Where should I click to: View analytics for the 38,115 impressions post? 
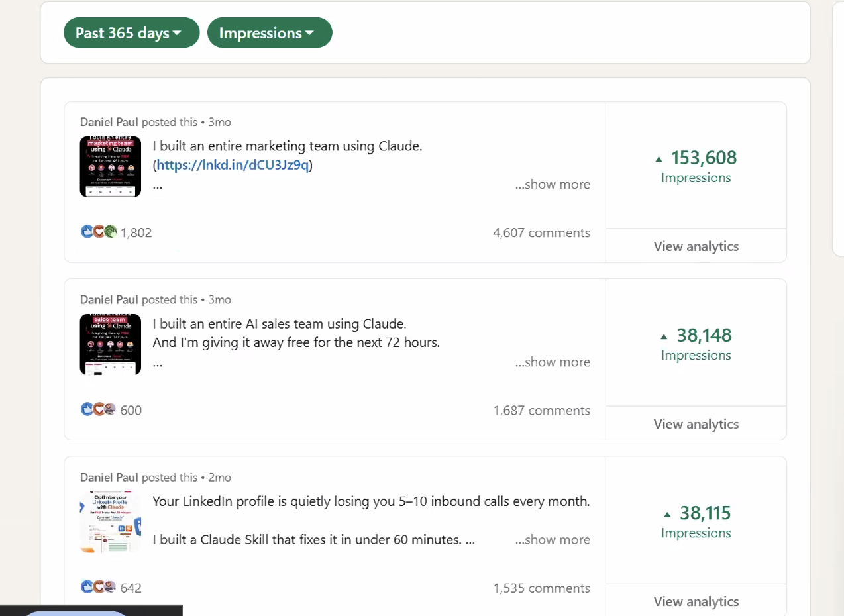pyautogui.click(x=696, y=601)
